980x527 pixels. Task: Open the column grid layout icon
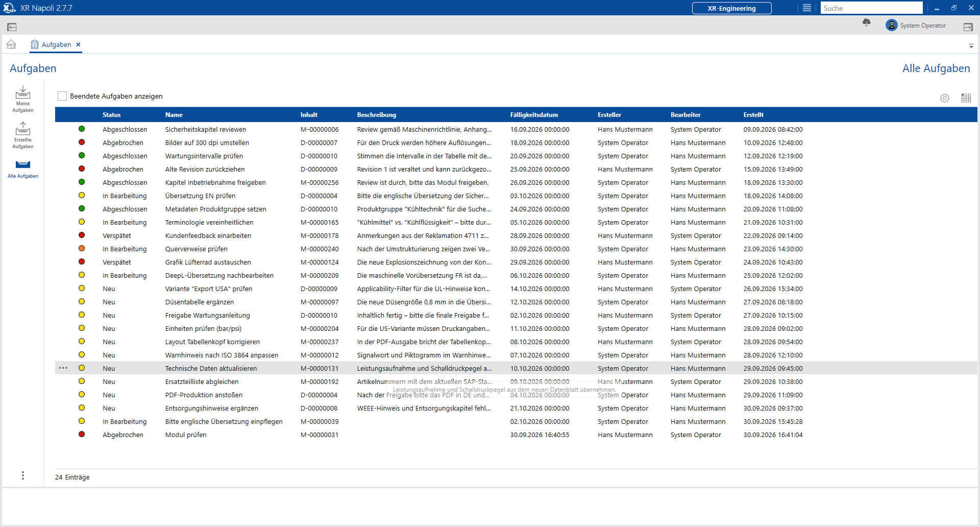click(966, 98)
